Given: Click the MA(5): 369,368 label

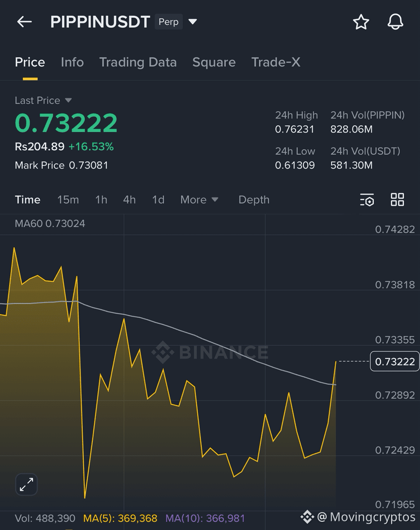Looking at the screenshot, I should [x=120, y=518].
